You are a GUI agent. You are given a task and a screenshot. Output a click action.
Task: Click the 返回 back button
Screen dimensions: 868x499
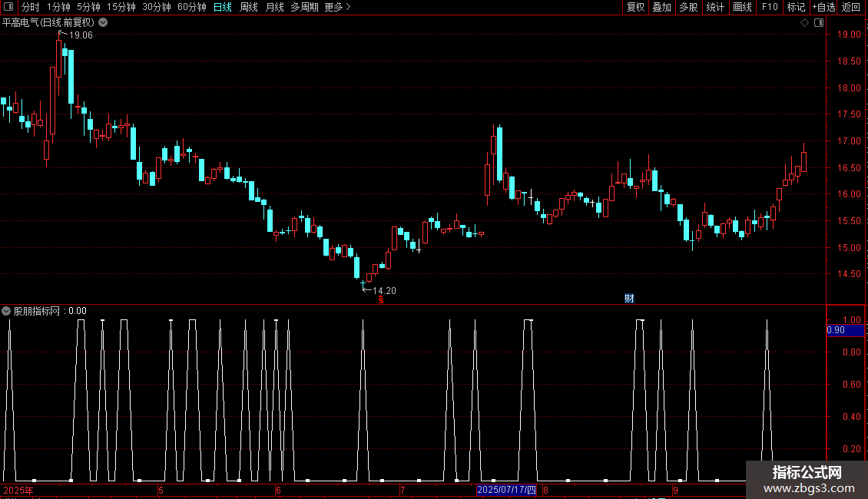[851, 7]
